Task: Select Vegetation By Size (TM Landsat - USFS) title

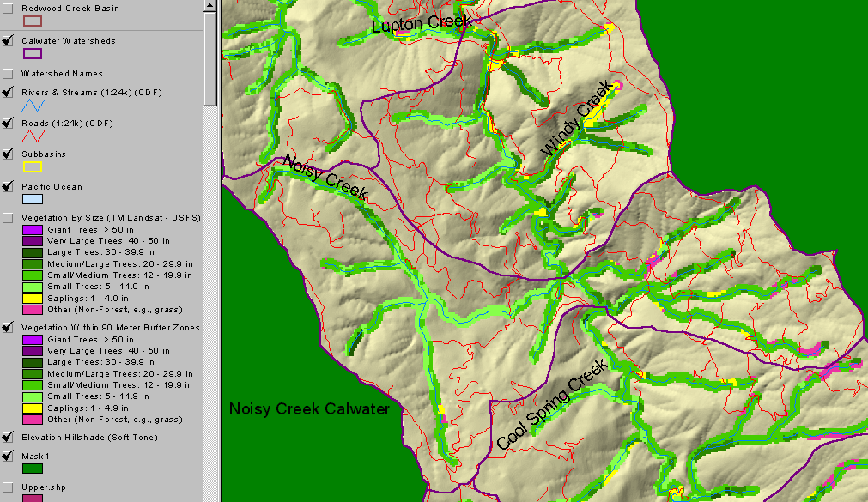Action: point(111,218)
